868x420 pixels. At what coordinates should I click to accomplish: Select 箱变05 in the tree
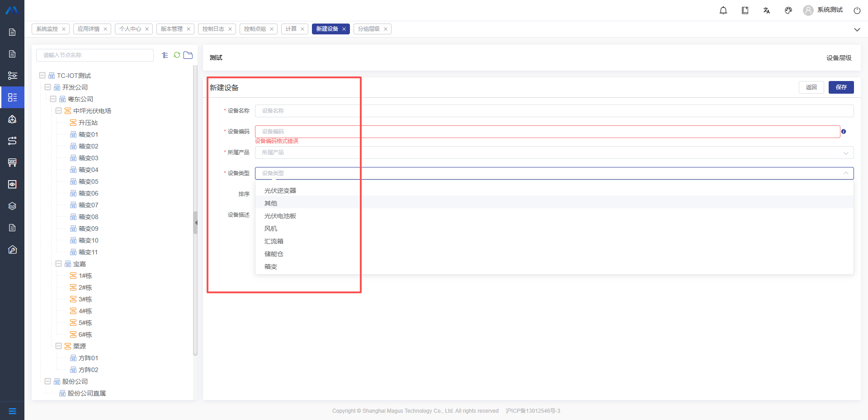pos(88,181)
